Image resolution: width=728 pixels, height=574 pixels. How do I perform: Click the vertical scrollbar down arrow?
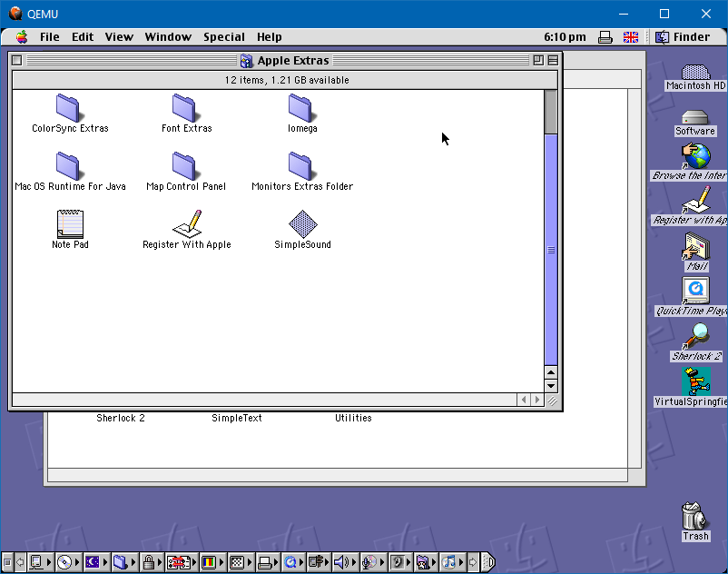coord(551,386)
